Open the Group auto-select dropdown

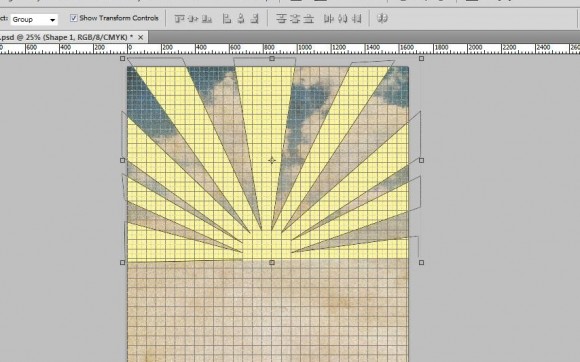click(x=34, y=19)
